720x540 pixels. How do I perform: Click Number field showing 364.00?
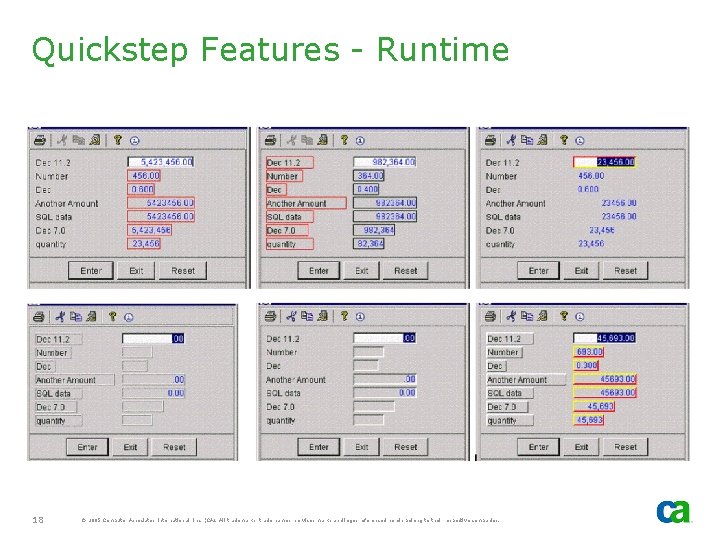[x=369, y=175]
